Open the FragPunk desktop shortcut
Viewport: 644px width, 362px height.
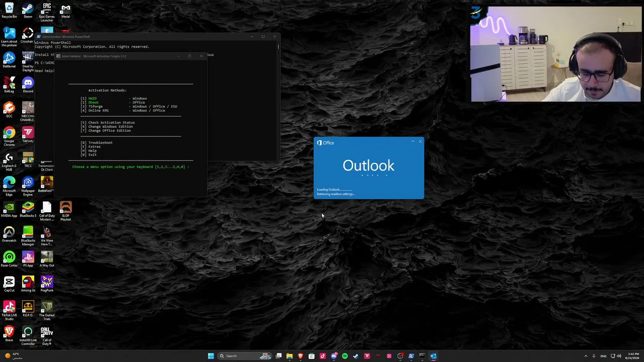tap(47, 285)
